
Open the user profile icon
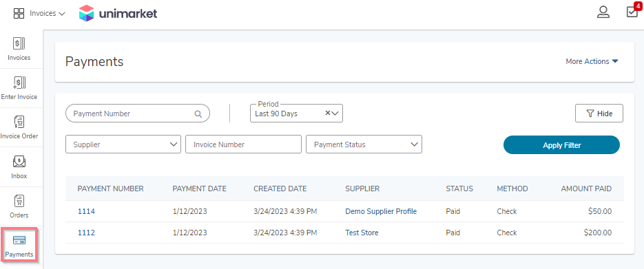pos(603,12)
